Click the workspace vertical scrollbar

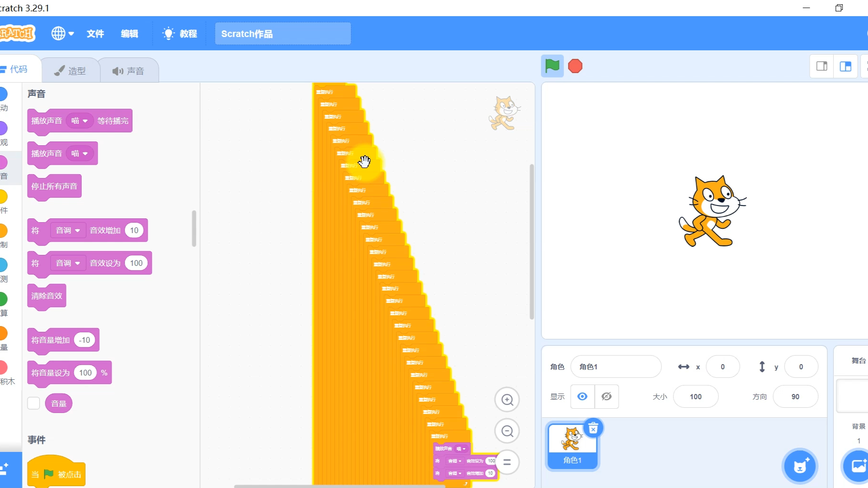[x=532, y=242]
